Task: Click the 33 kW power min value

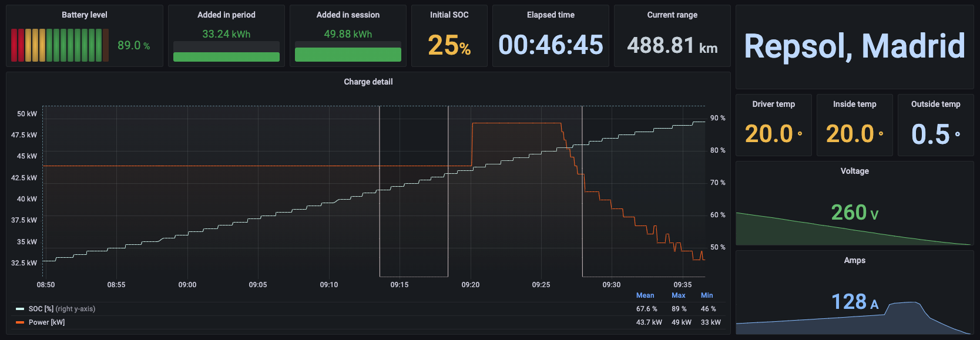Action: [710, 322]
